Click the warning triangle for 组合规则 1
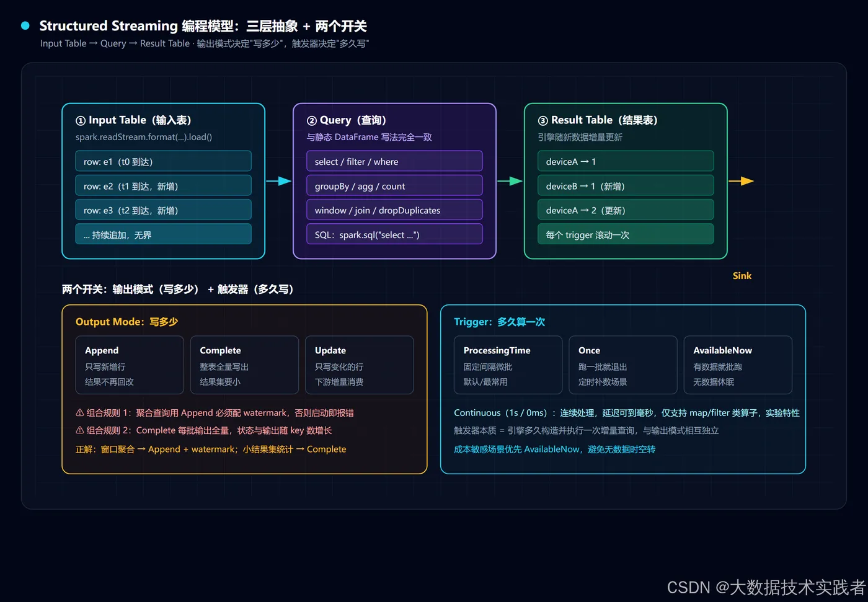This screenshot has height=602, width=868. point(79,413)
